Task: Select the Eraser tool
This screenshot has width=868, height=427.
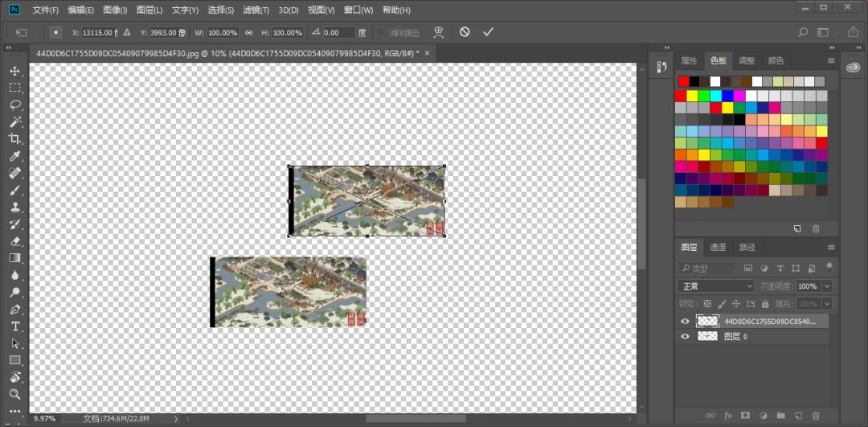Action: [x=15, y=241]
